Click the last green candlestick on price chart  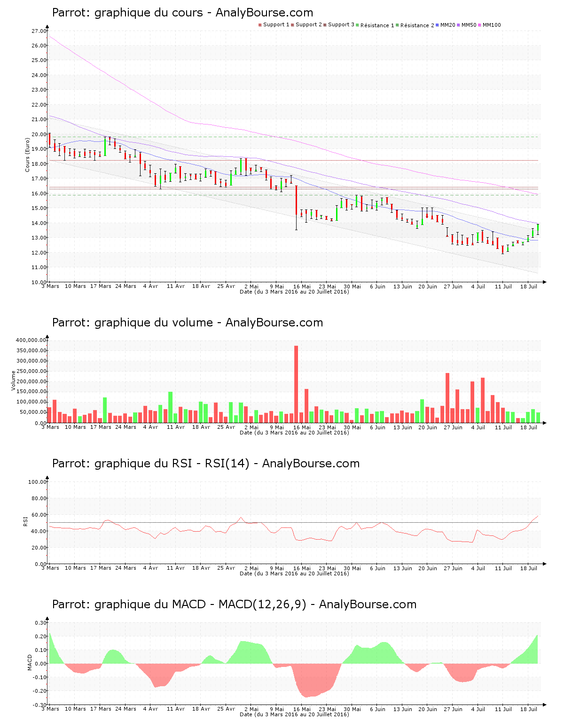point(538,229)
